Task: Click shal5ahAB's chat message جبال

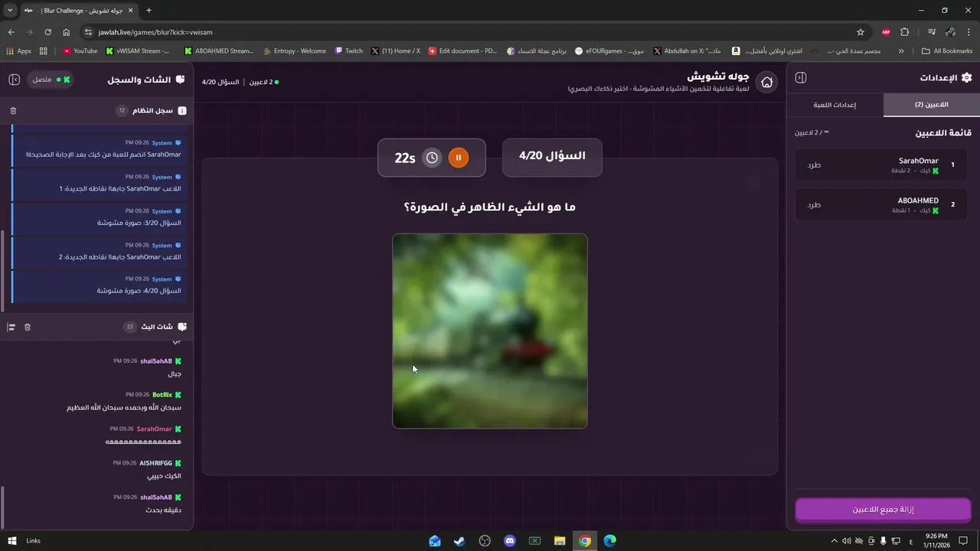Action: coord(175,374)
